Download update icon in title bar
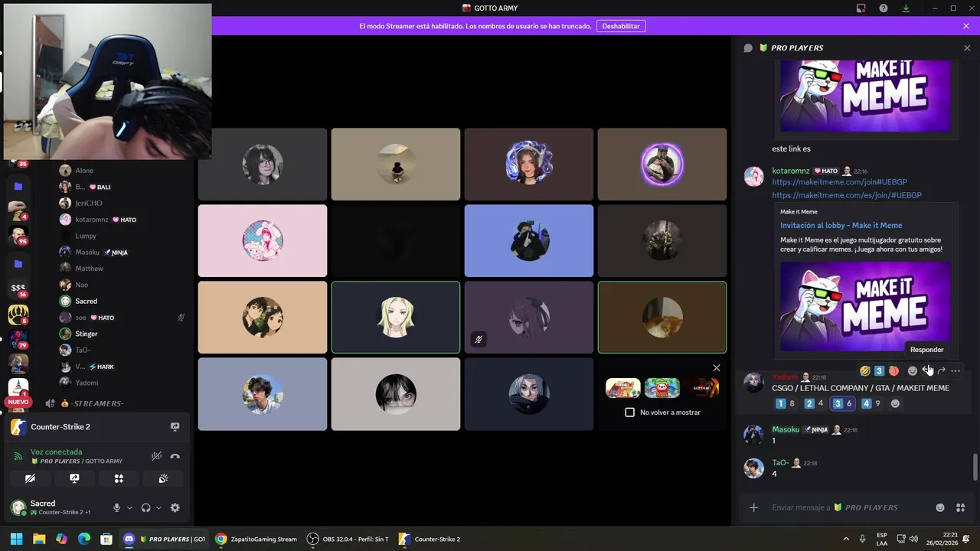This screenshot has height=551, width=980. (906, 8)
